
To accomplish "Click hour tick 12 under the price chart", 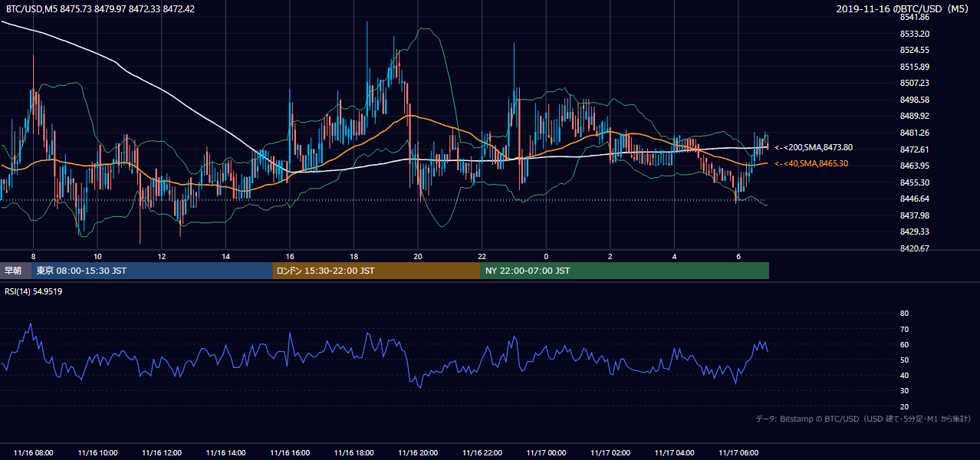I will (162, 256).
